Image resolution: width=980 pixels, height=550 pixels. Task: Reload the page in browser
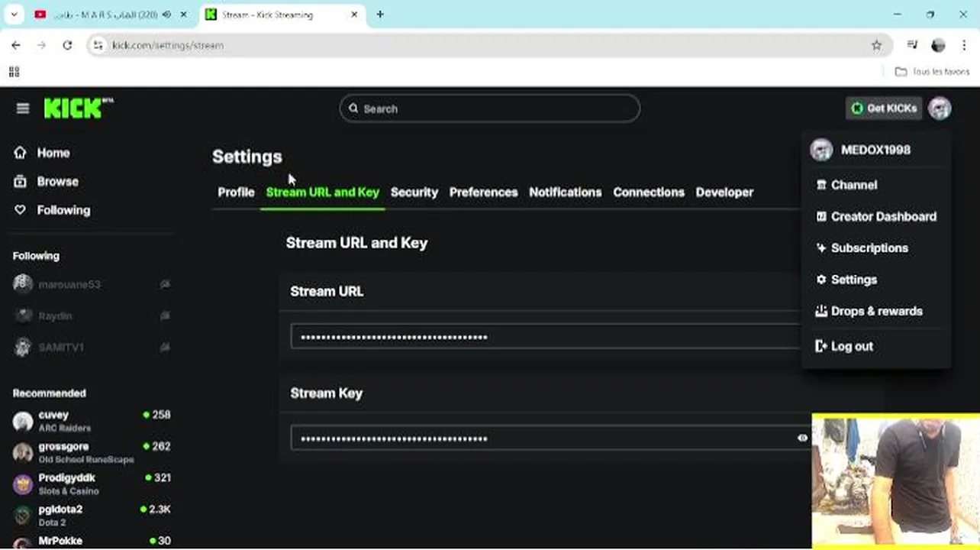coord(67,45)
